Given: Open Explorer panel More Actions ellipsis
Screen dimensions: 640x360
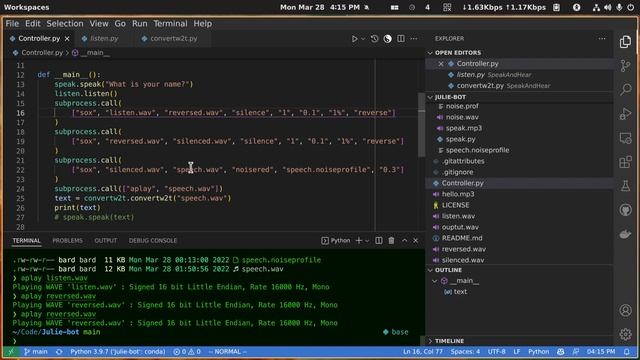Looking at the screenshot, I should pos(602,39).
